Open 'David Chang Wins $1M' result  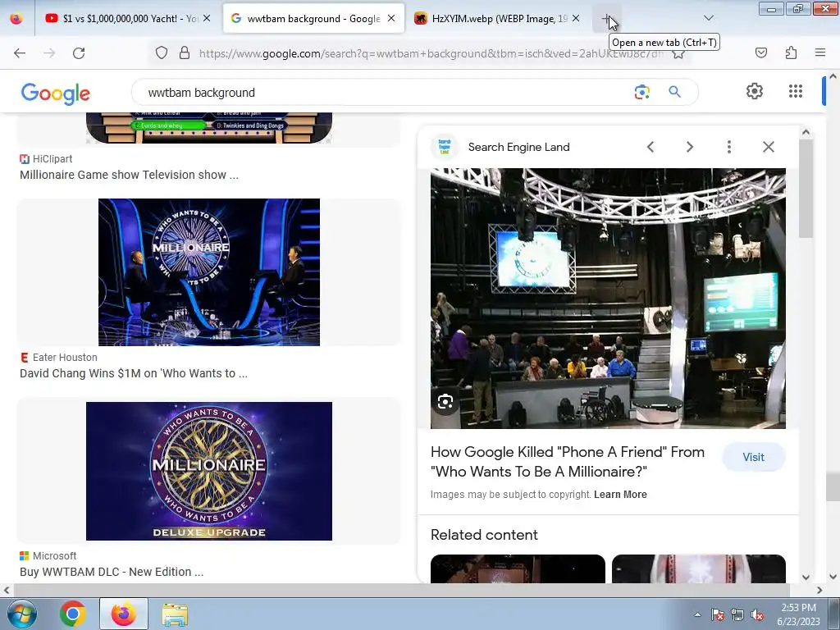(x=134, y=373)
